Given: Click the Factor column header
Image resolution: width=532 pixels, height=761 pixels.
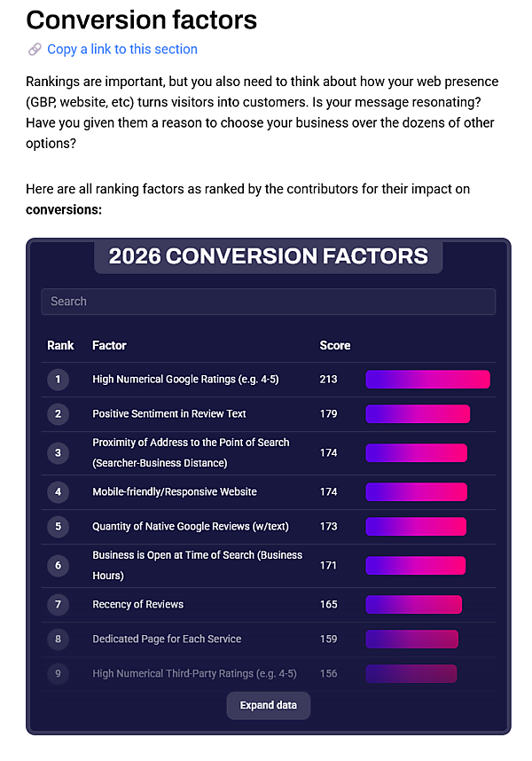Looking at the screenshot, I should pos(109,345).
